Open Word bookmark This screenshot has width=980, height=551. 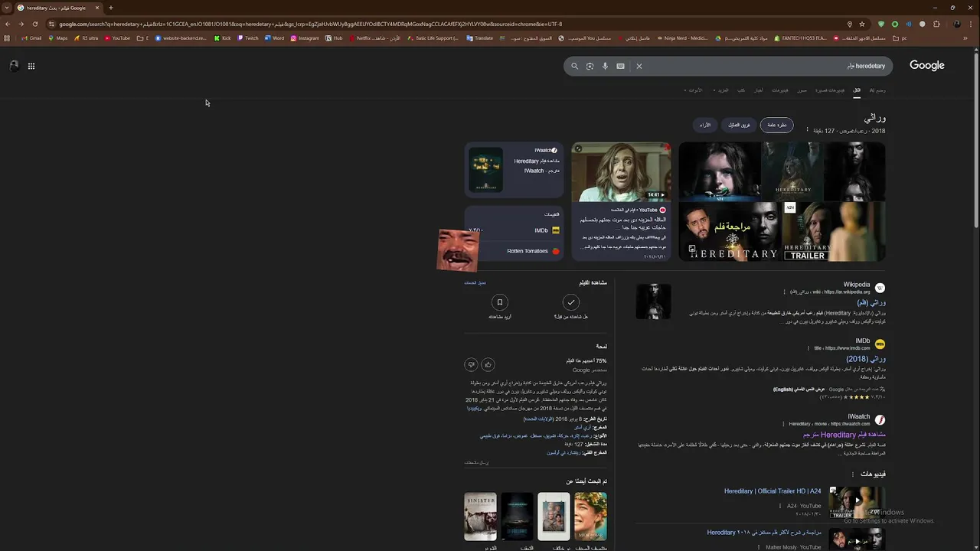coord(274,38)
